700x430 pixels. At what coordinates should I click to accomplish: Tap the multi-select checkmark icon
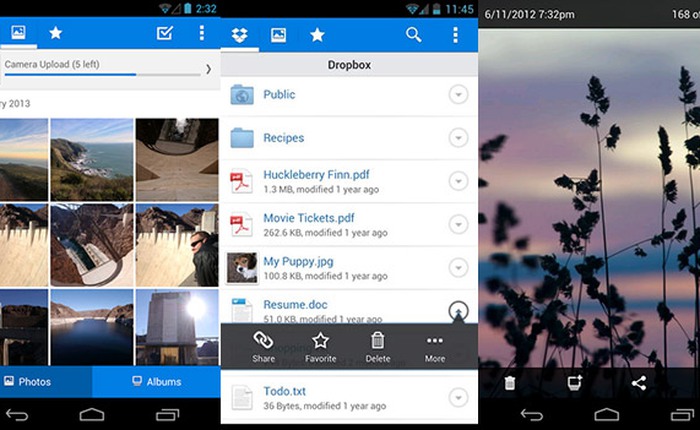pos(165,33)
